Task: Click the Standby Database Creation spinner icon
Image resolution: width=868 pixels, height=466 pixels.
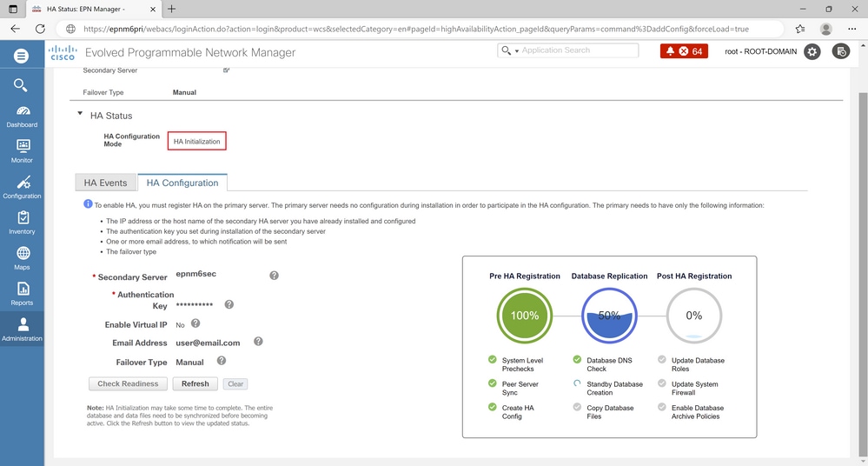Action: click(577, 383)
